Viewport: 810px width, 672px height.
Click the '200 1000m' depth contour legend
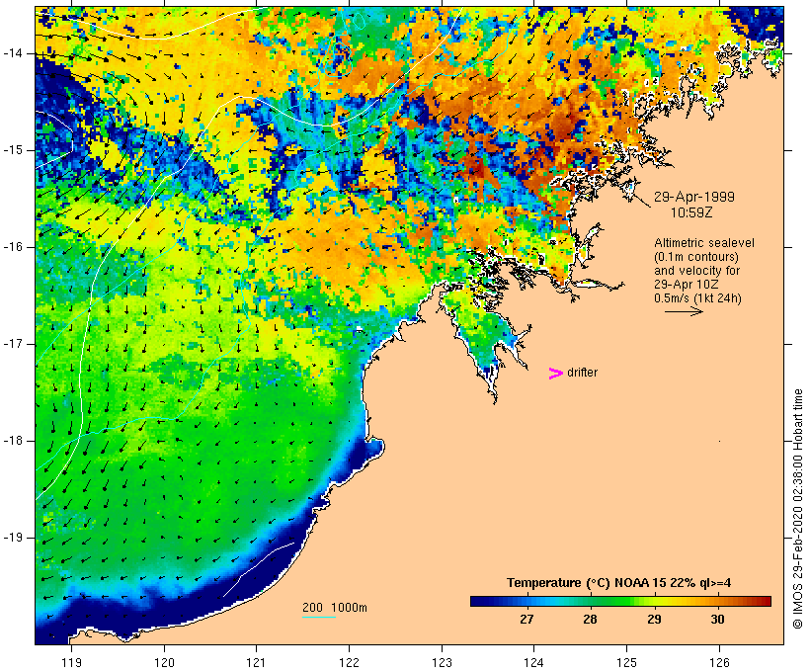click(x=335, y=608)
